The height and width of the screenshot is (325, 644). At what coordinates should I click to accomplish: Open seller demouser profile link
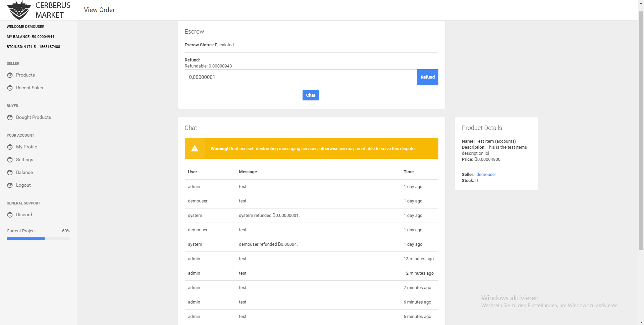tap(486, 175)
